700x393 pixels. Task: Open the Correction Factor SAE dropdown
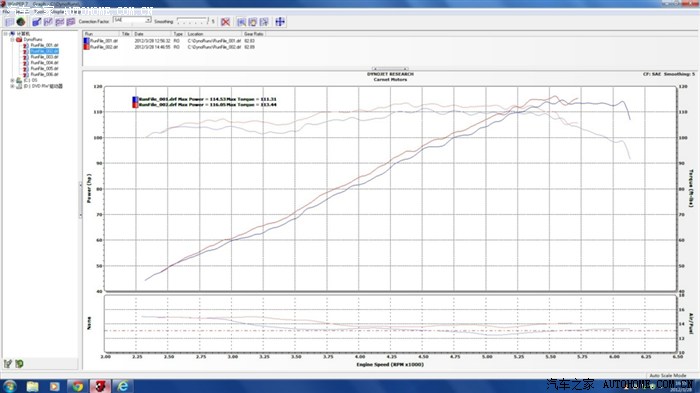[x=148, y=21]
